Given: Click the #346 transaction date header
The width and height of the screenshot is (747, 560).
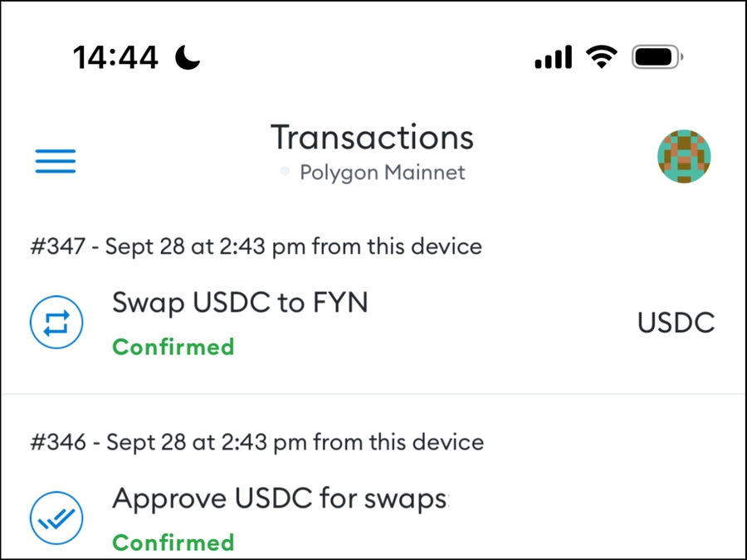Looking at the screenshot, I should [256, 442].
